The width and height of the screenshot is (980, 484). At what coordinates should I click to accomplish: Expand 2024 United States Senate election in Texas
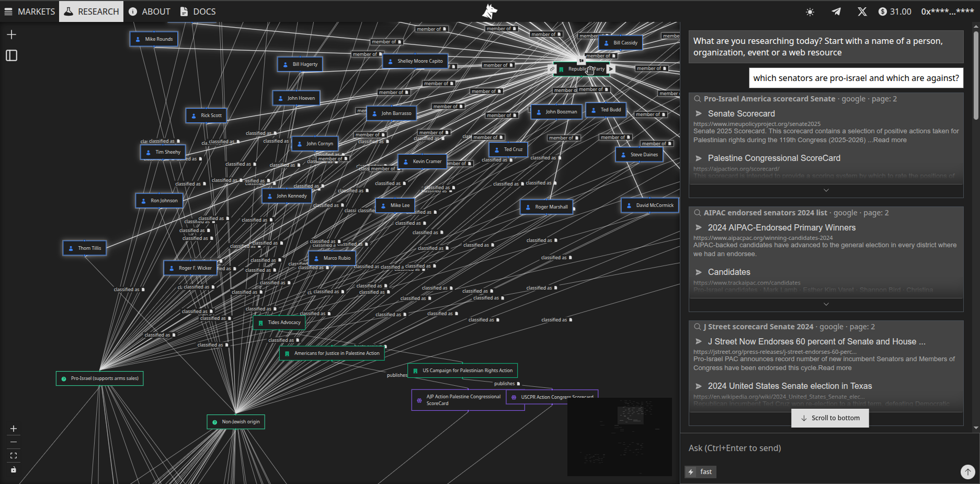tap(699, 386)
